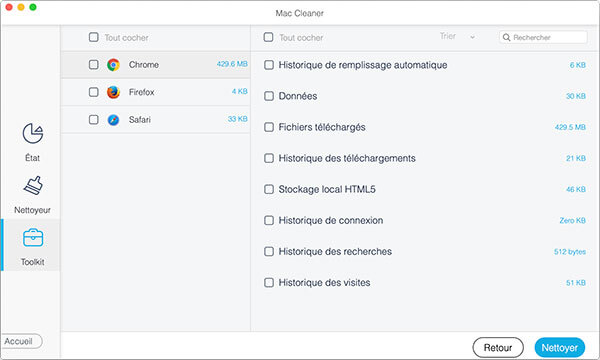Click the search magnifier icon
Viewport: 600px width, 360px height.
(506, 37)
